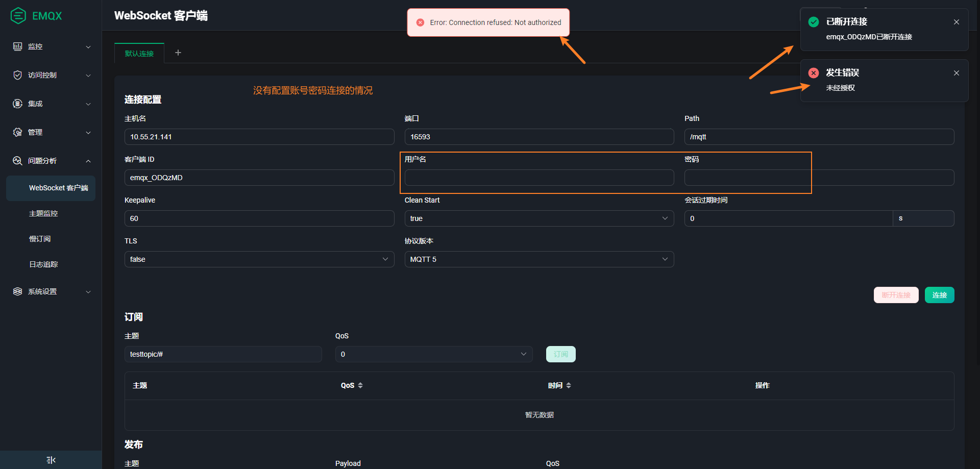Open the TLS false dropdown
This screenshot has width=980, height=469.
[x=259, y=259]
